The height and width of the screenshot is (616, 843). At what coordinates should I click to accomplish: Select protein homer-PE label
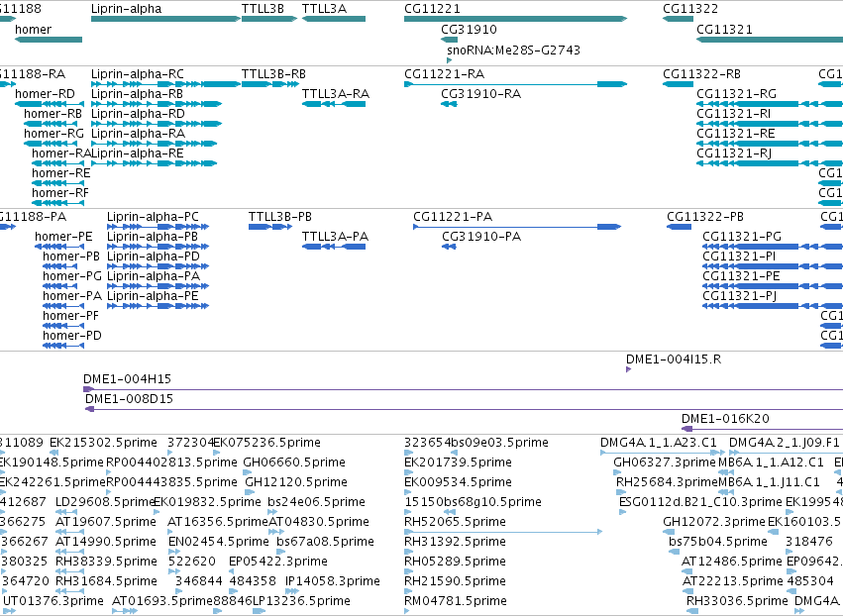(63, 237)
